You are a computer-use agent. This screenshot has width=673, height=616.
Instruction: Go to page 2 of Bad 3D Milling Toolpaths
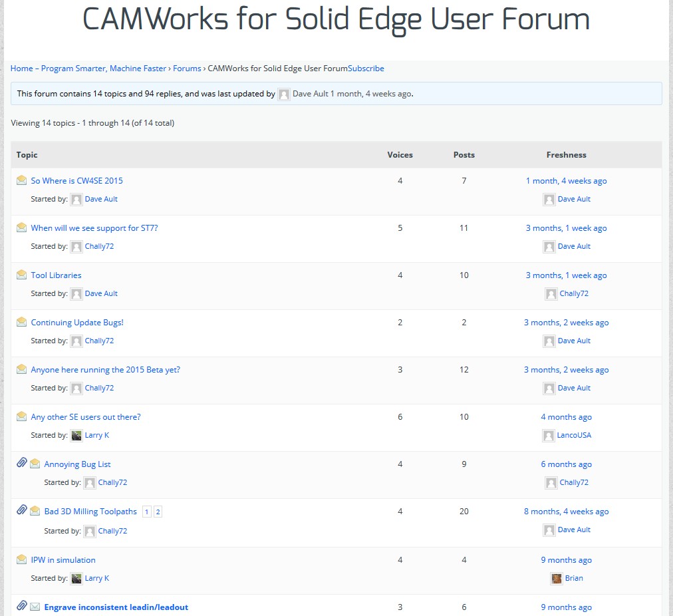pos(158,512)
